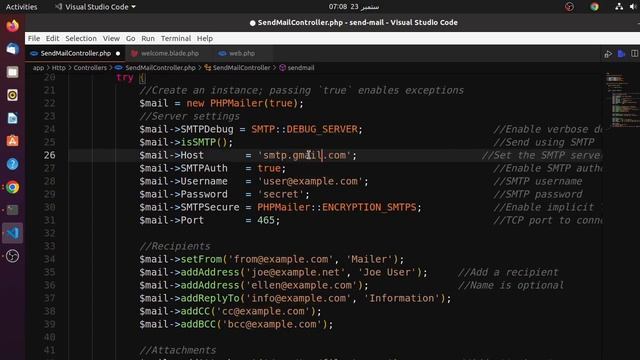
Task: Click the blue editor title action icon
Action: tap(622, 54)
